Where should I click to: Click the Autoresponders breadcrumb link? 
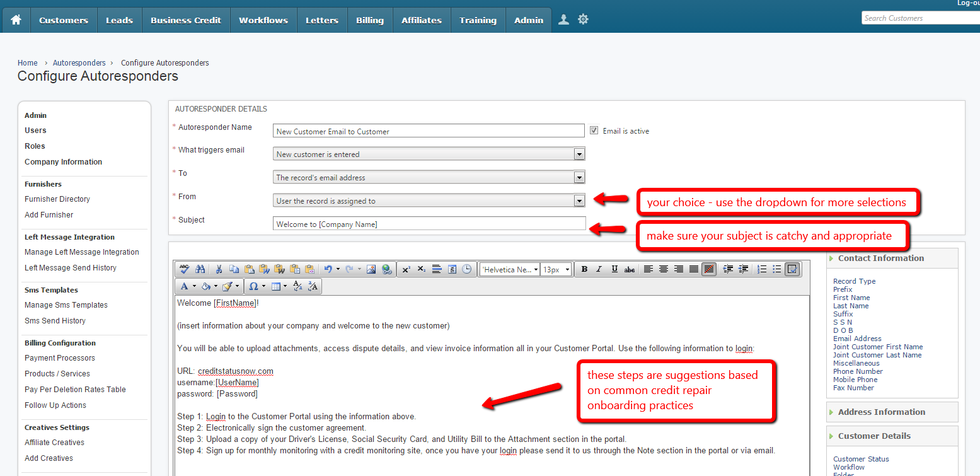tap(79, 63)
